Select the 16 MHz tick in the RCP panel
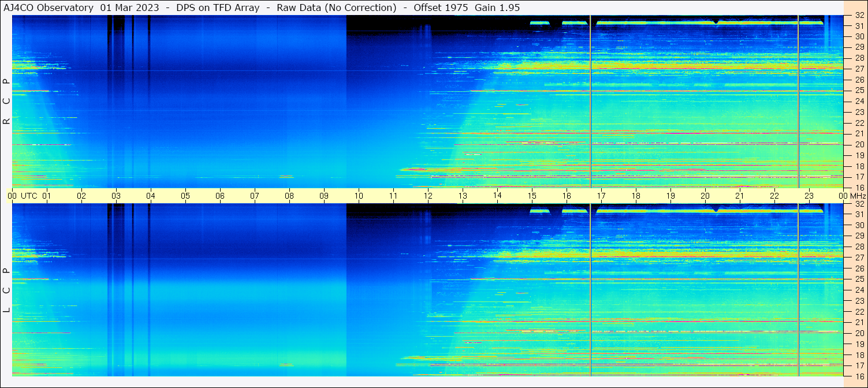 click(x=859, y=187)
